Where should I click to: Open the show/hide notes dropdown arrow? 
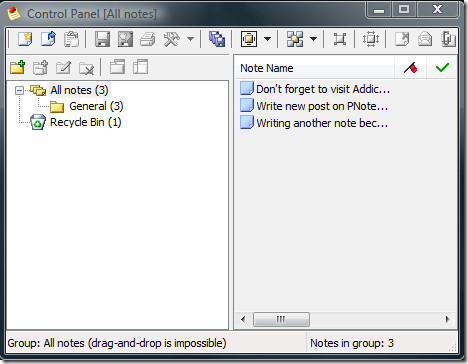pos(313,39)
